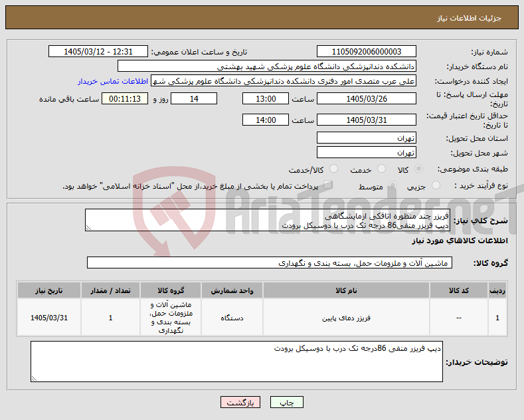Click the resize handle of buyer notes textarea

tap(34, 379)
